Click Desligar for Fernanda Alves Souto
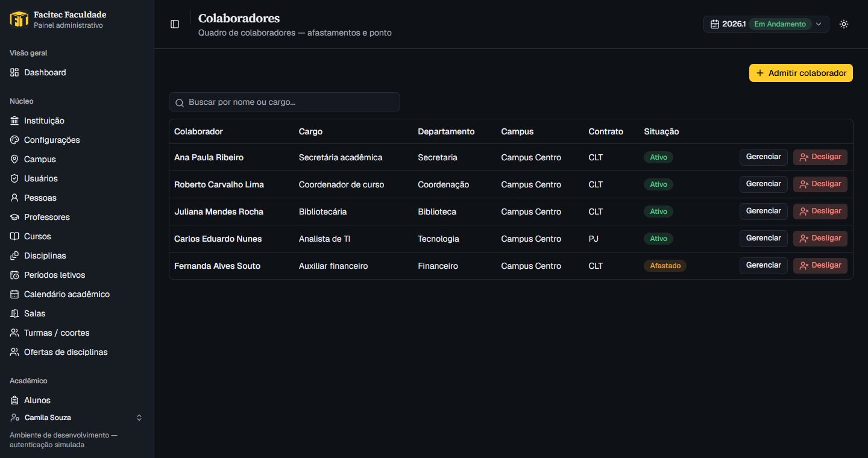 [x=820, y=266]
